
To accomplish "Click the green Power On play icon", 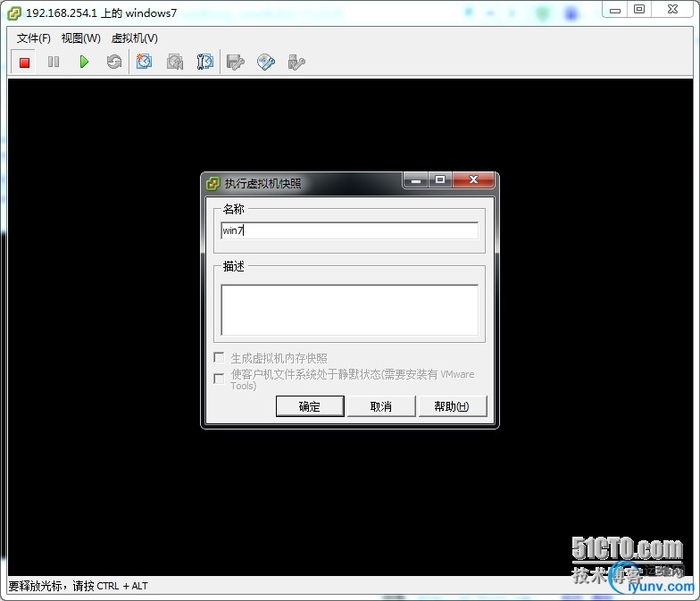I will (x=84, y=62).
